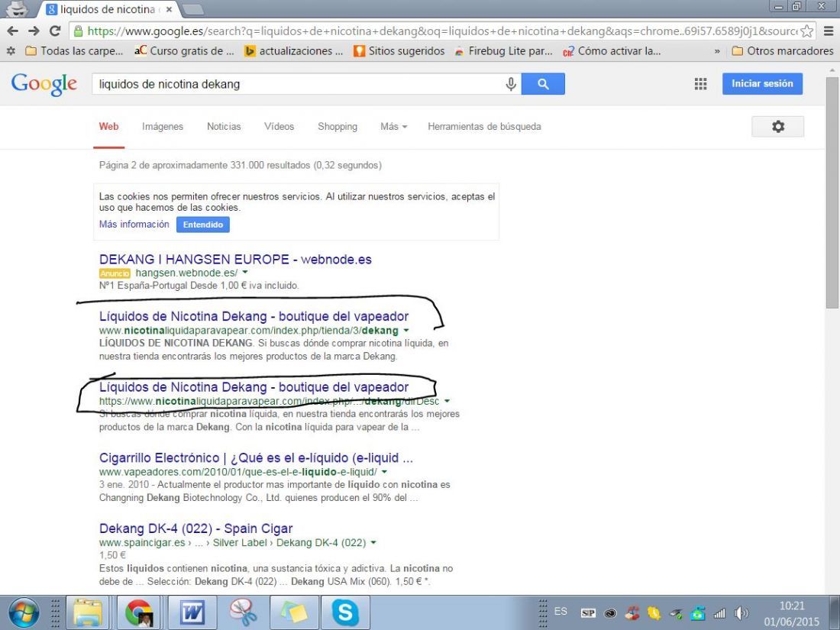Reload the page with the refresh icon

(x=54, y=31)
